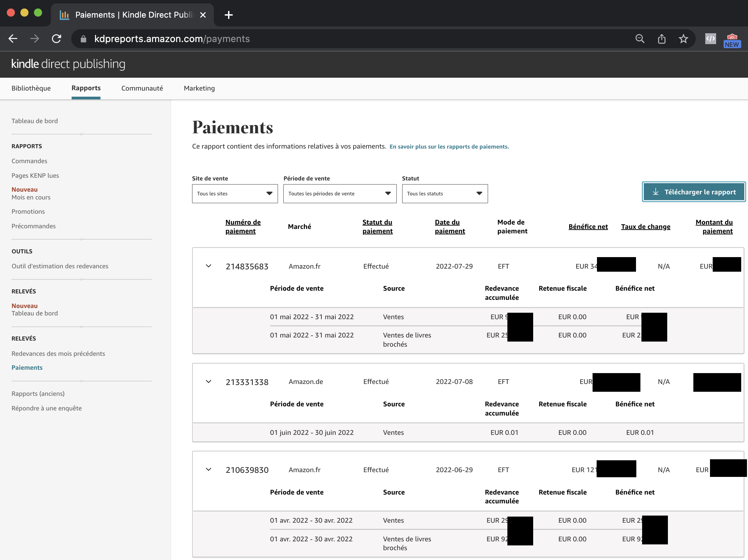Sort by top Bénéfice net column header
Viewport: 748px width, 560px height.
tap(588, 227)
